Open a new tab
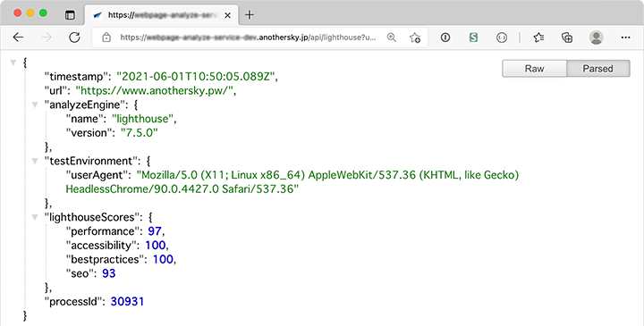Screen dimensions: 644x326 coord(250,15)
